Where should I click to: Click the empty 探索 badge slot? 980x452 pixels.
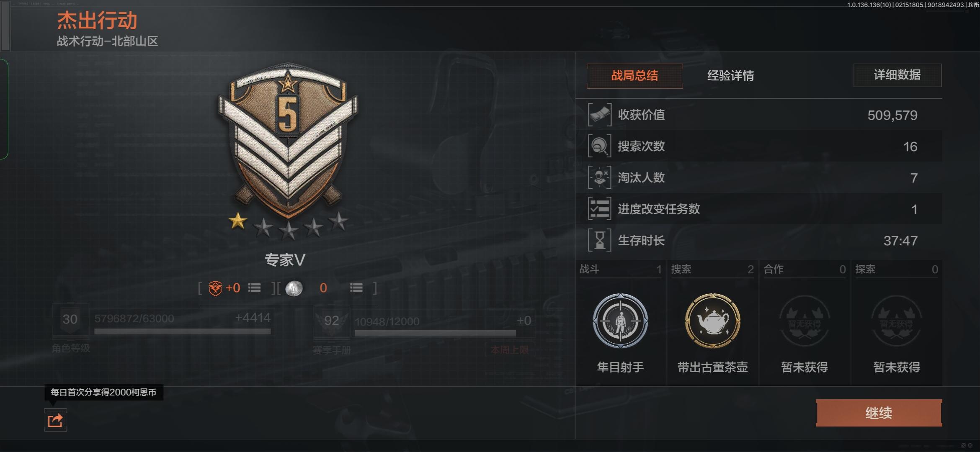(897, 321)
